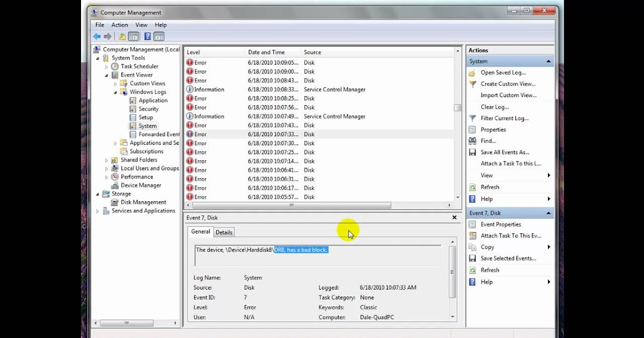Select the System log tree node
Screen dimensions: 644x338
coord(148,126)
